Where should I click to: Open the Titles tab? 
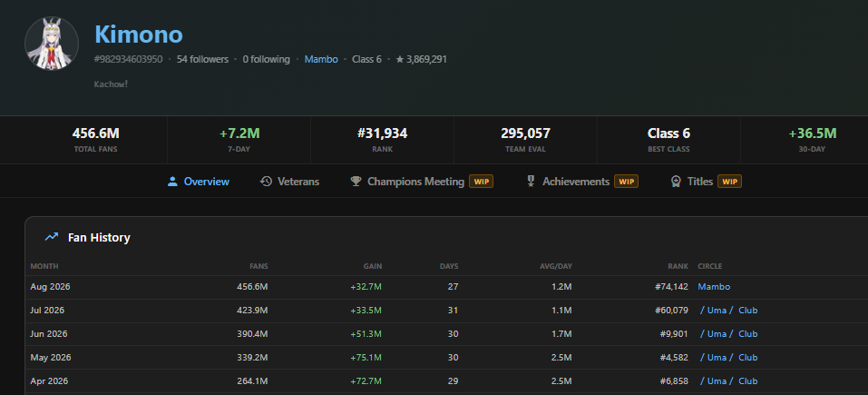pyautogui.click(x=706, y=182)
